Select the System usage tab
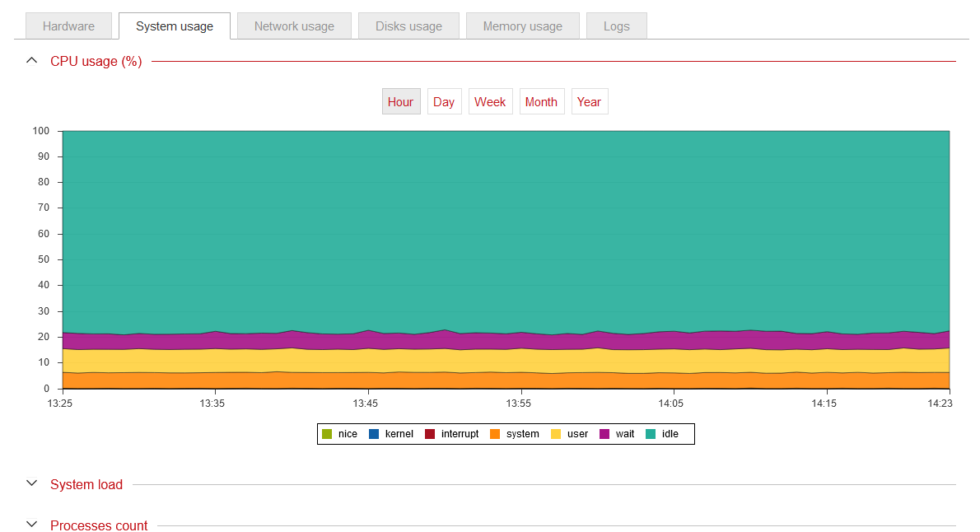Viewport: 980px width, 532px height. tap(175, 26)
